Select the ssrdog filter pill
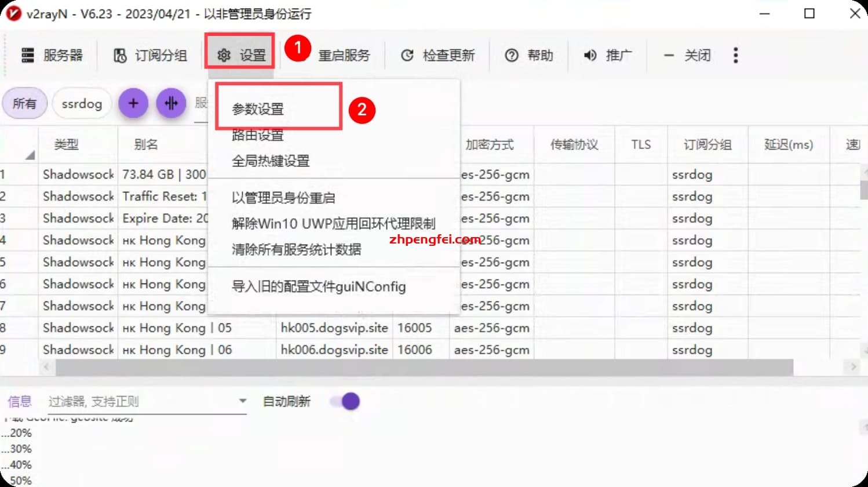This screenshot has width=868, height=487. pos(82,103)
